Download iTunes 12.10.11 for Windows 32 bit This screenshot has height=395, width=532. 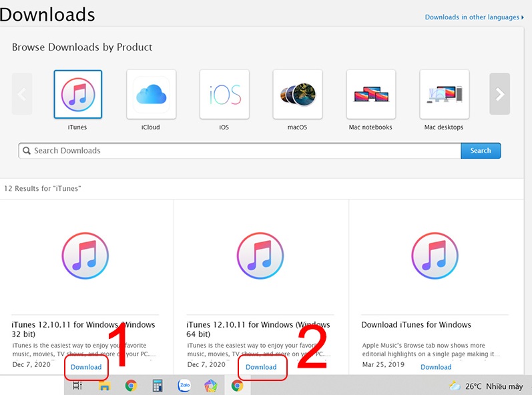[86, 367]
